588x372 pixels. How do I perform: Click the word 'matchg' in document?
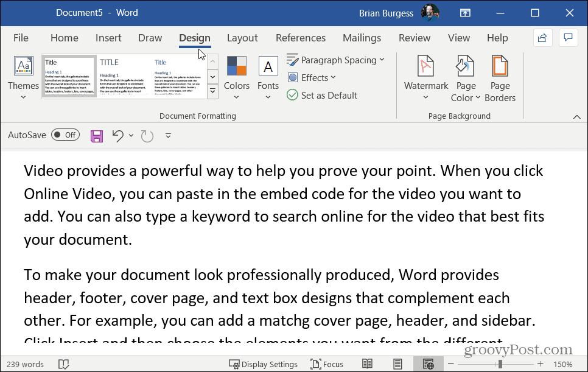[285, 321]
